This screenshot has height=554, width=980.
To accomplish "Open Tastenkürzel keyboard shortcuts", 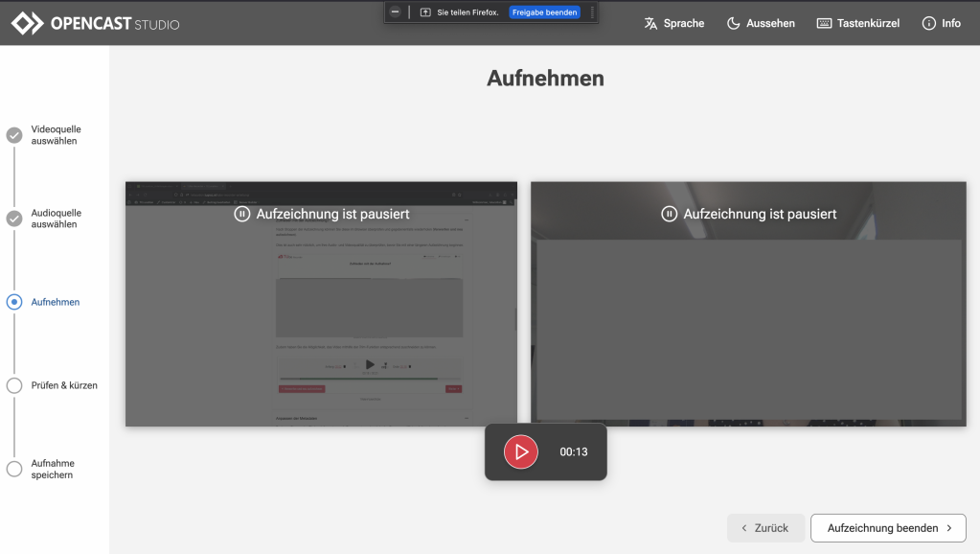I will 858,23.
